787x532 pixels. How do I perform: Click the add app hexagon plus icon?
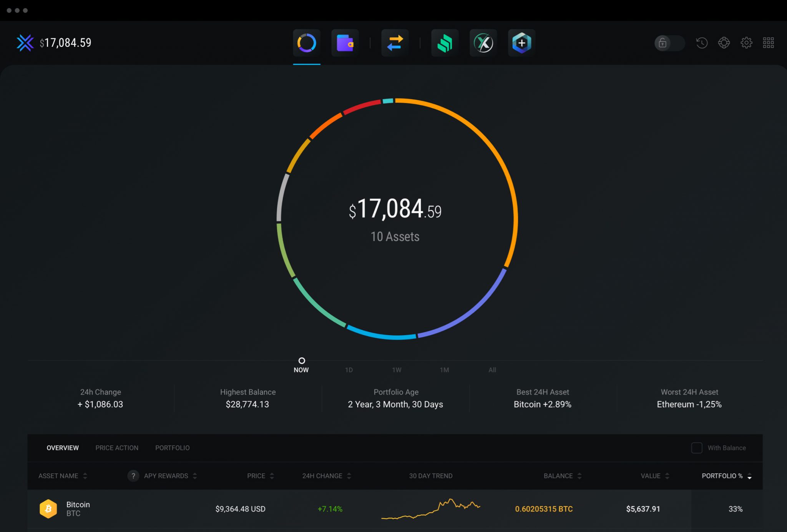pos(521,43)
